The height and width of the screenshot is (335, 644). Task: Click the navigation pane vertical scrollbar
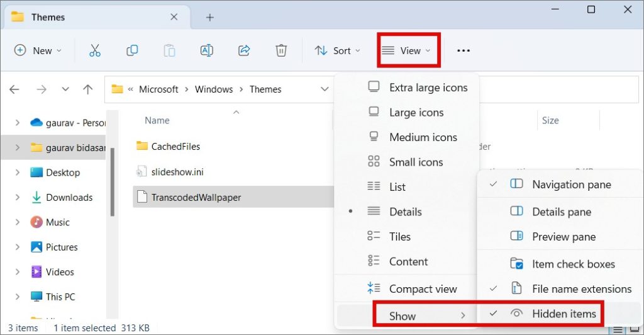tap(112, 182)
